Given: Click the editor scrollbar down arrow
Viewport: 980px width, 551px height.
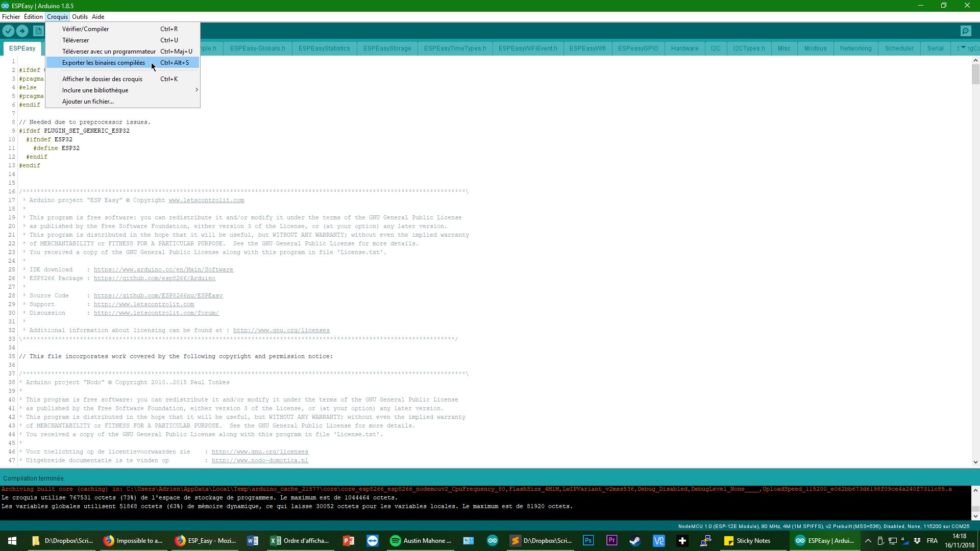Looking at the screenshot, I should 975,462.
